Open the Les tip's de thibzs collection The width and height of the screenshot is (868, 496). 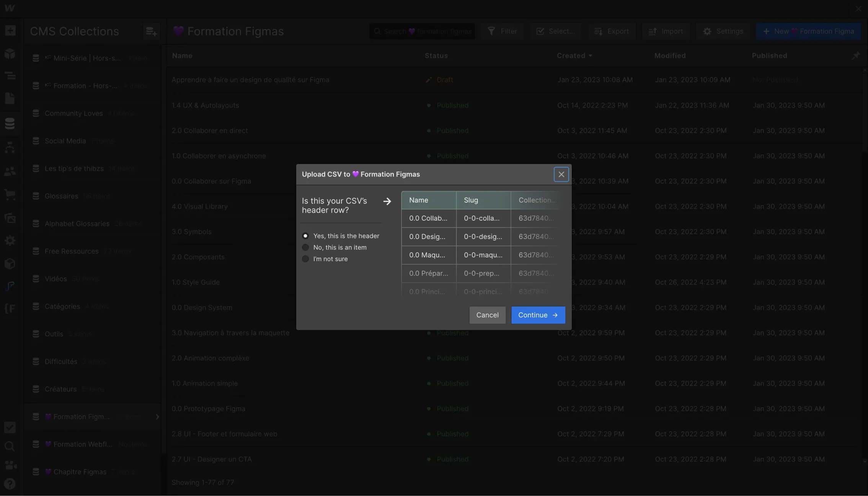tap(92, 169)
